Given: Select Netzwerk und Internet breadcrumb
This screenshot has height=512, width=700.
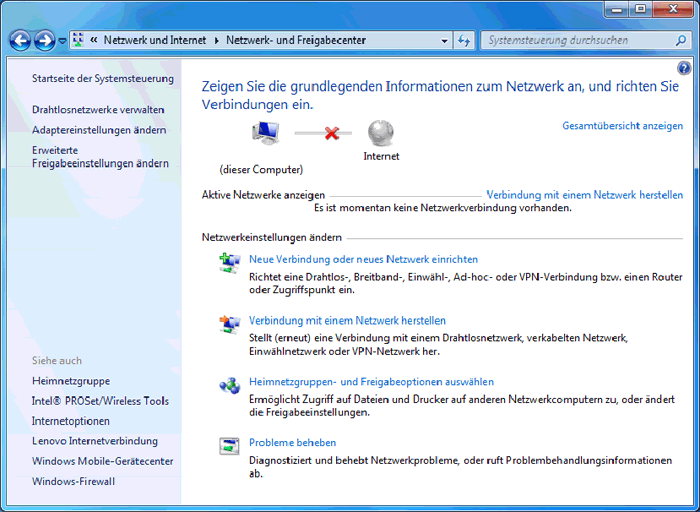Looking at the screenshot, I should [157, 41].
